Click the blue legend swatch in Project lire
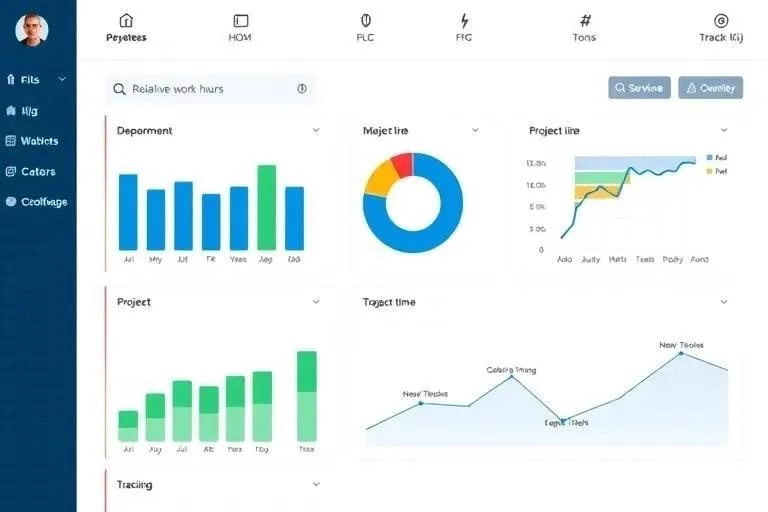The width and height of the screenshot is (768, 512). [x=710, y=157]
